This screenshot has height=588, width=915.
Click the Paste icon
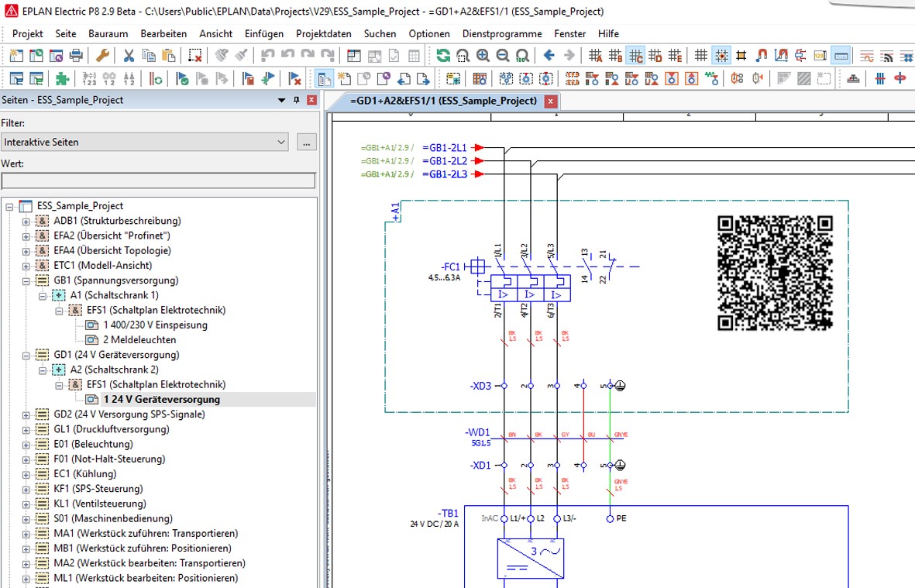(x=169, y=56)
